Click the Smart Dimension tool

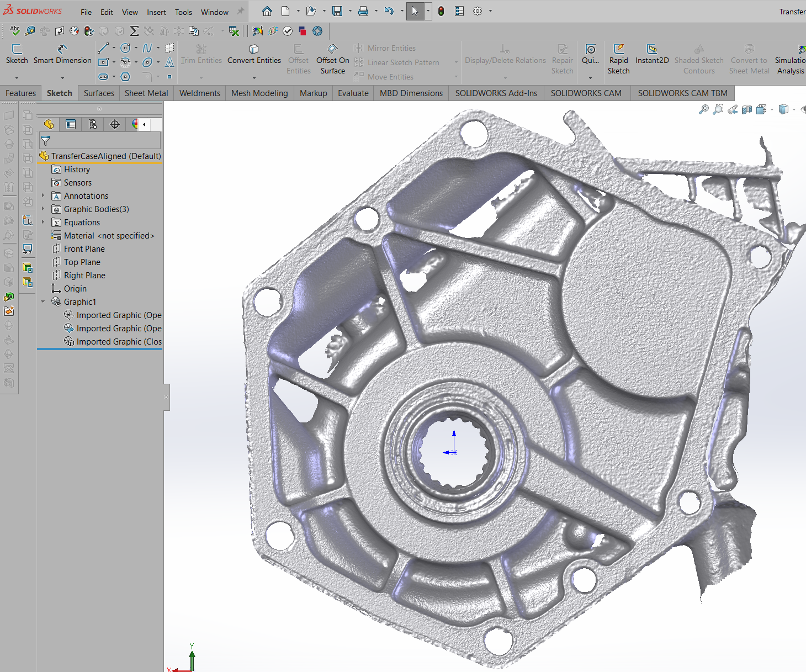62,55
